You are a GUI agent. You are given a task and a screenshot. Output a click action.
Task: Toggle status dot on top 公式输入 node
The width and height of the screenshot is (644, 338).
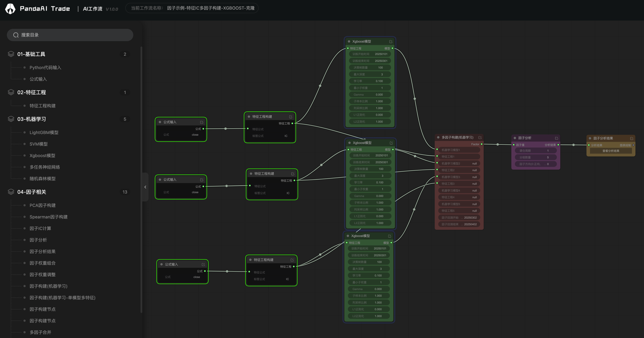click(x=160, y=122)
